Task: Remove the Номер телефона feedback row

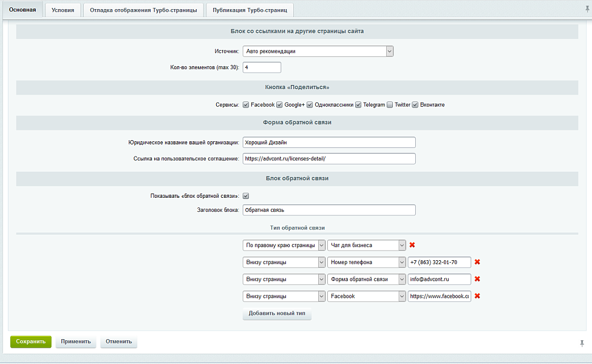Action: (477, 262)
